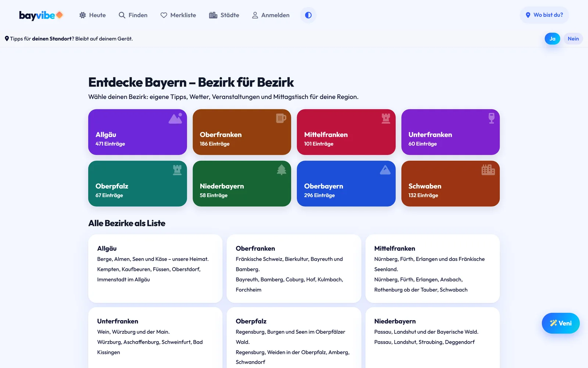Open the Unterfranken district tile
The width and height of the screenshot is (588, 368).
451,132
